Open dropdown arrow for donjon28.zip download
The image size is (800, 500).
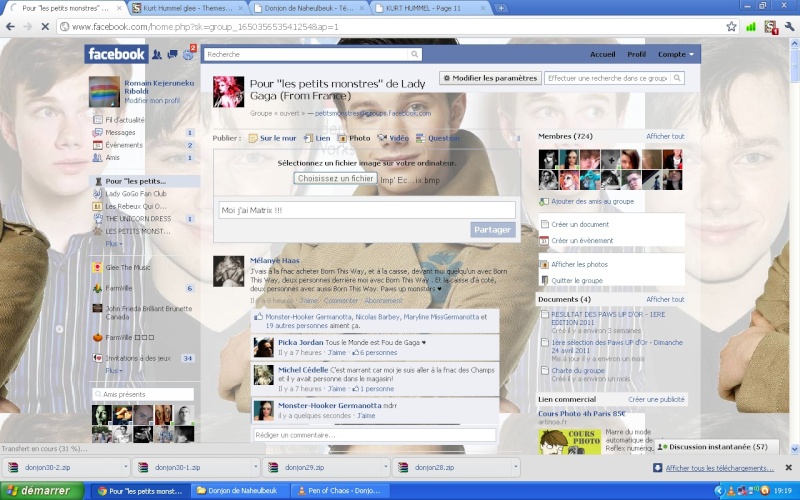515,467
